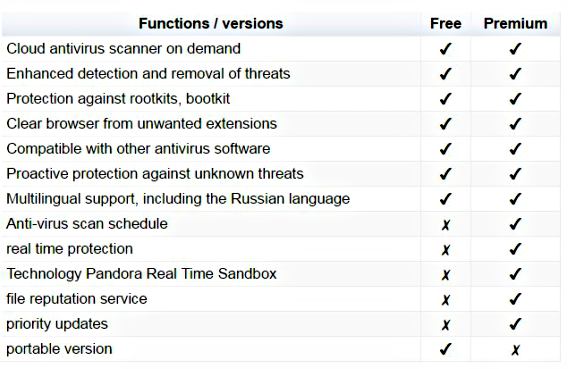
Task: Click the Free cross for Anti-virus scan schedule
Action: point(446,225)
